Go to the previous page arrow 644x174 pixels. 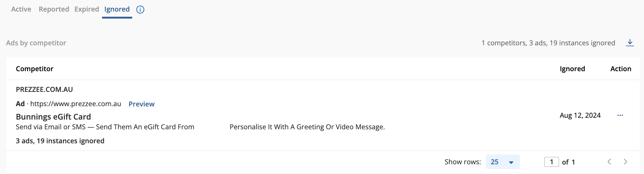[x=609, y=162]
